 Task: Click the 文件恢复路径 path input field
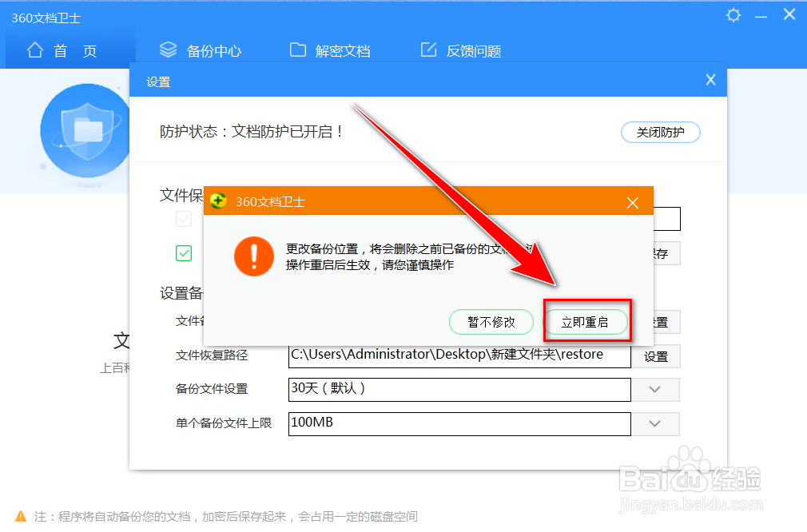(x=459, y=356)
